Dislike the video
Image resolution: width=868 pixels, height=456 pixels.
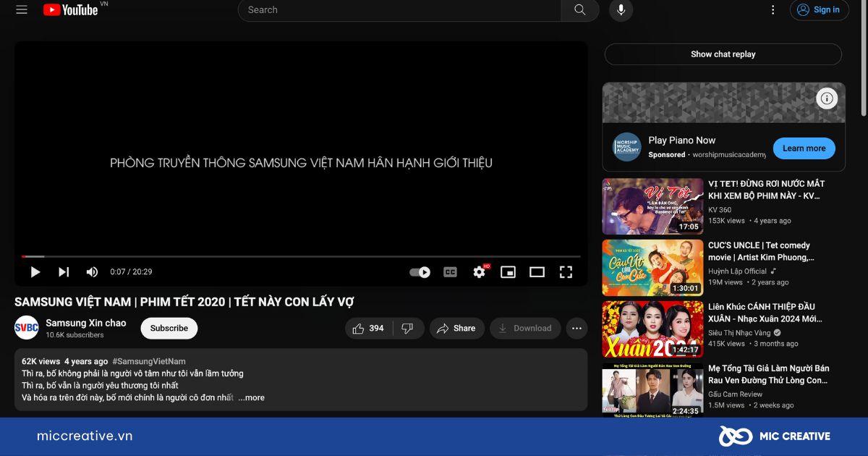[x=408, y=329]
